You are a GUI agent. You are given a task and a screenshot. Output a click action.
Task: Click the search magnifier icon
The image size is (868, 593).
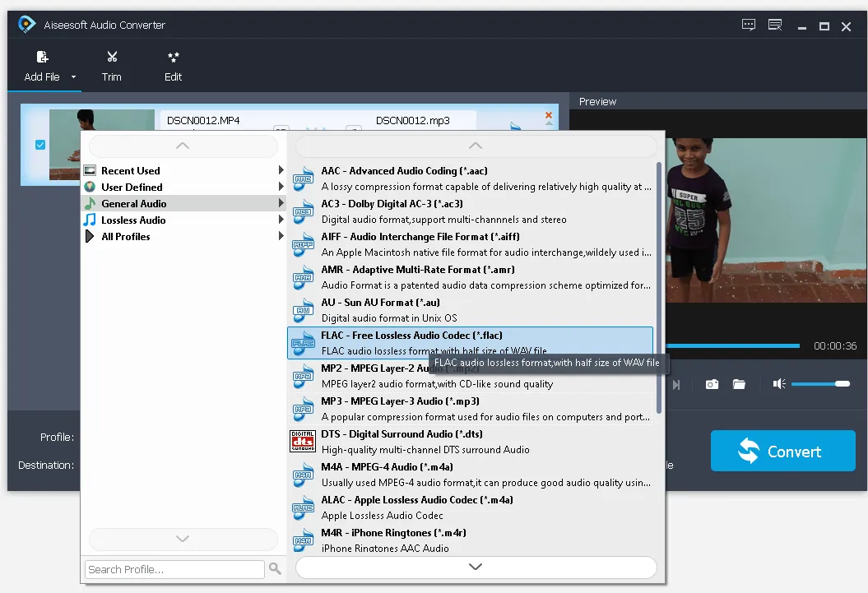[275, 569]
